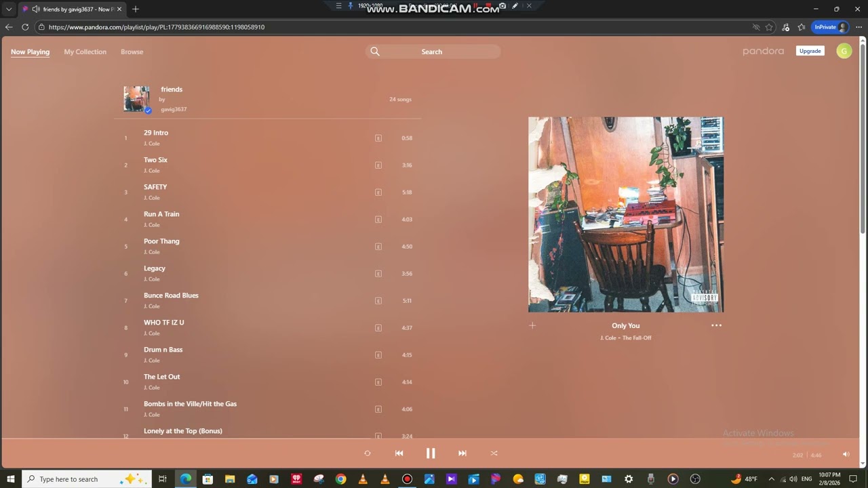
Task: Open a new browser tab
Action: pyautogui.click(x=136, y=9)
